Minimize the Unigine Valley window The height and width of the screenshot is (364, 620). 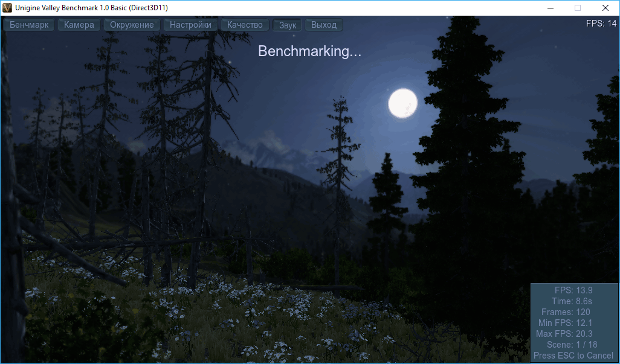point(551,8)
